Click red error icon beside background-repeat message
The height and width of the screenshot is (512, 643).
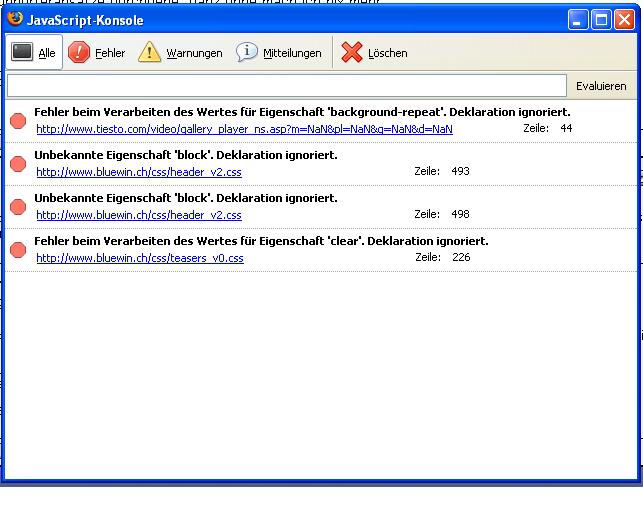pyautogui.click(x=18, y=121)
